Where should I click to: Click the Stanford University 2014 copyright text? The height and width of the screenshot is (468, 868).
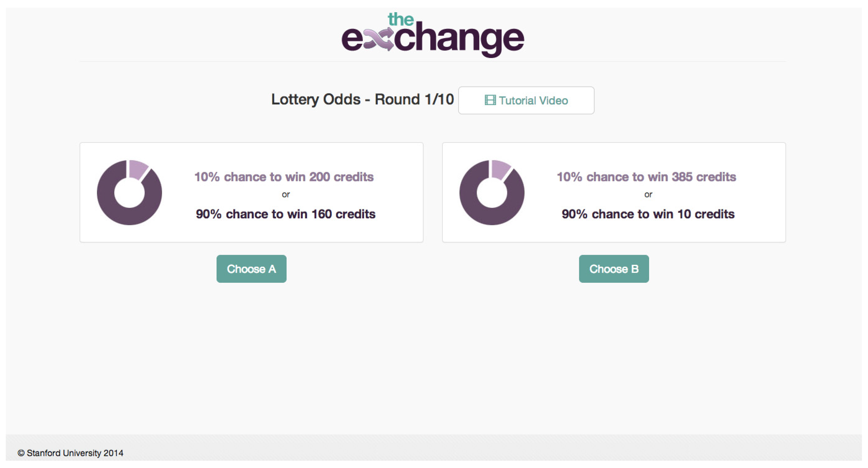[x=70, y=453]
